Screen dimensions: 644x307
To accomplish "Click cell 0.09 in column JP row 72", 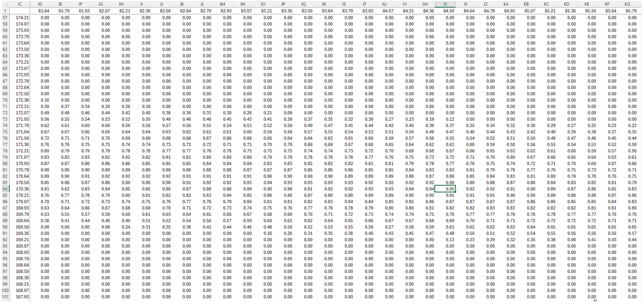I will pos(283,113).
